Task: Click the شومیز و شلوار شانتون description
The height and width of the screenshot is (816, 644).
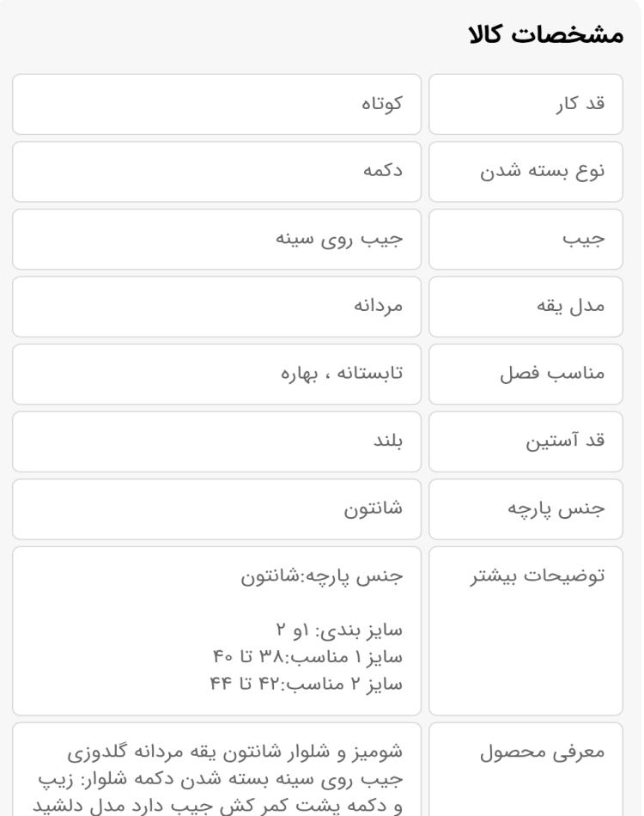Action: tap(217, 778)
